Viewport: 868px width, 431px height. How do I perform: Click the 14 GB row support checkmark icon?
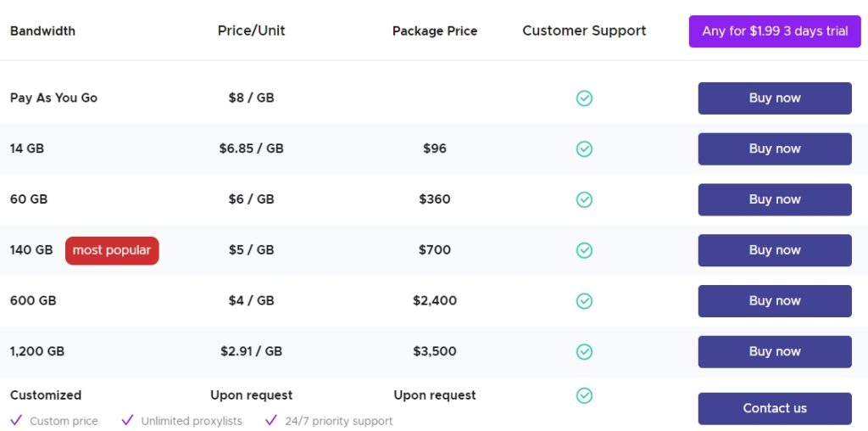tap(584, 149)
